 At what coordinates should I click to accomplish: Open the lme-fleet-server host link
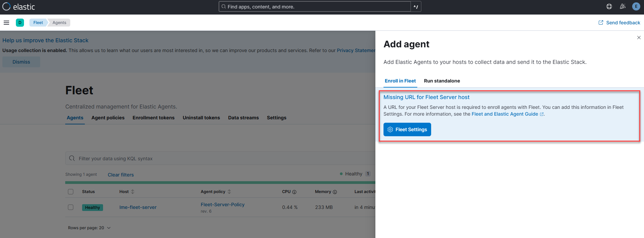138,207
